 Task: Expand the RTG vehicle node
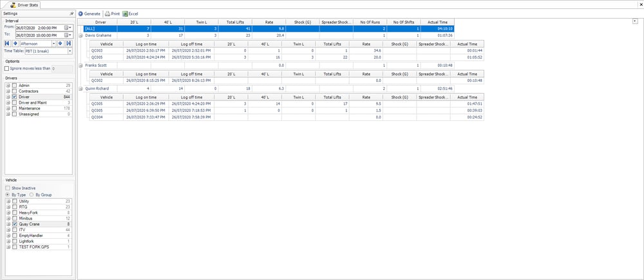tap(8, 207)
